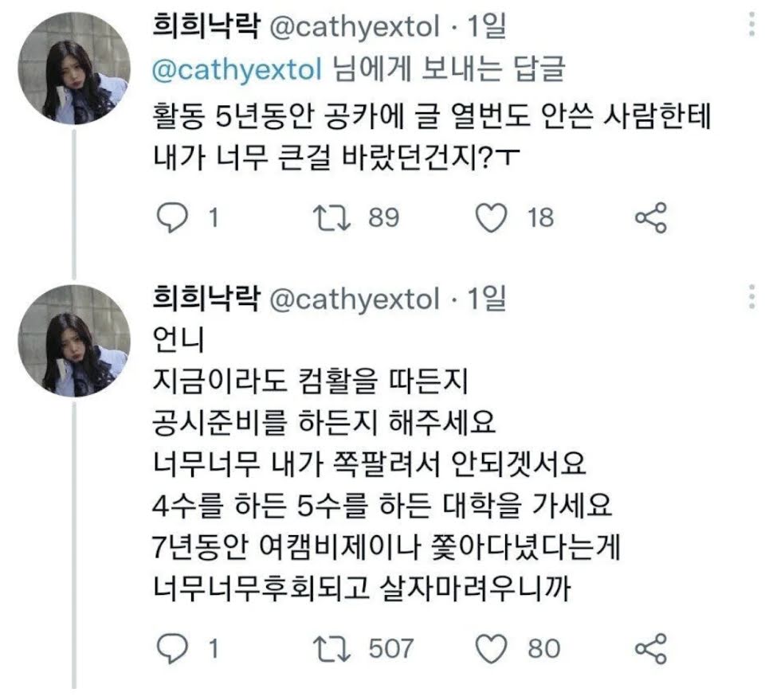The height and width of the screenshot is (700, 765).
Task: Click second tweet's profile avatar
Action: [74, 341]
